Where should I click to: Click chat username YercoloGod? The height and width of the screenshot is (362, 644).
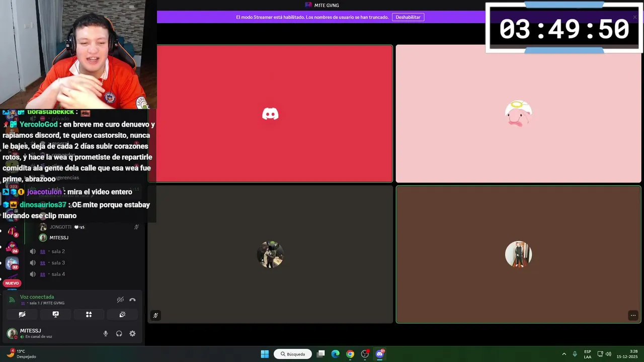[39, 124]
